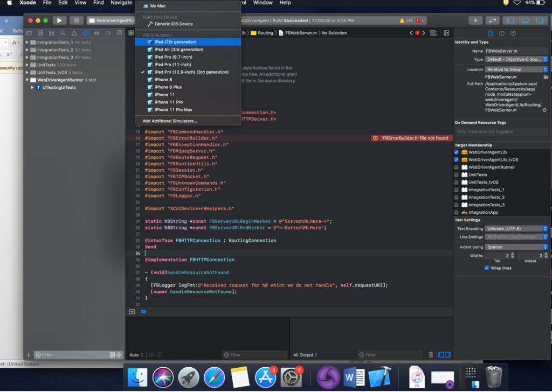Click the add test plus button at bottom-left
The image size is (552, 392).
[29, 355]
